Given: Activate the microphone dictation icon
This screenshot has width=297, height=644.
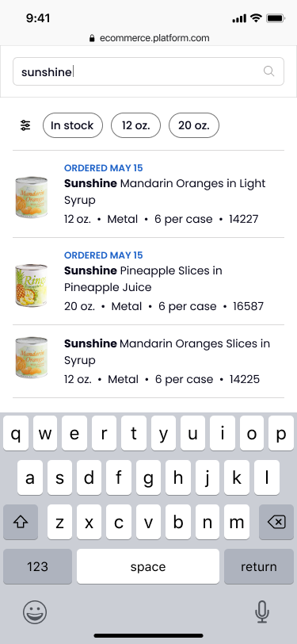Looking at the screenshot, I should 261,612.
